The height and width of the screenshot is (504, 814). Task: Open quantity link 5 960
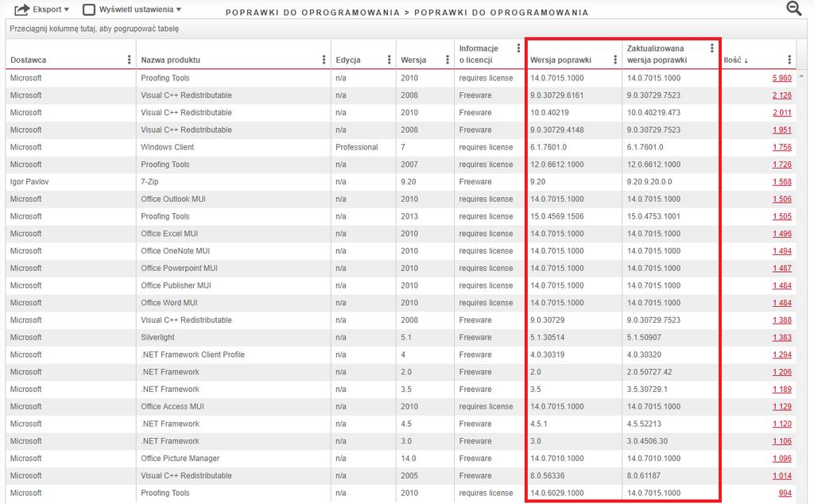pos(782,78)
